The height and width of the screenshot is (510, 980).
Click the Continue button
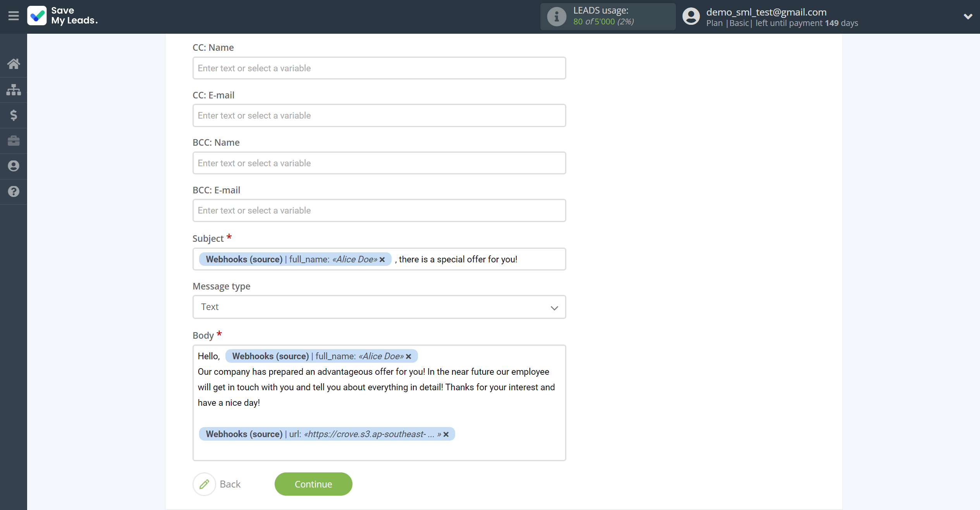pyautogui.click(x=314, y=484)
